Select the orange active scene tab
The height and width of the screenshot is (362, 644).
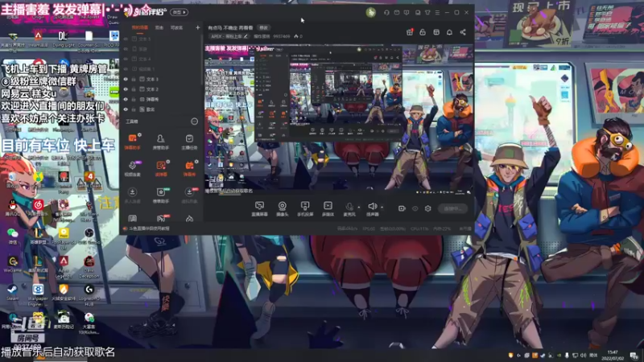tap(139, 27)
